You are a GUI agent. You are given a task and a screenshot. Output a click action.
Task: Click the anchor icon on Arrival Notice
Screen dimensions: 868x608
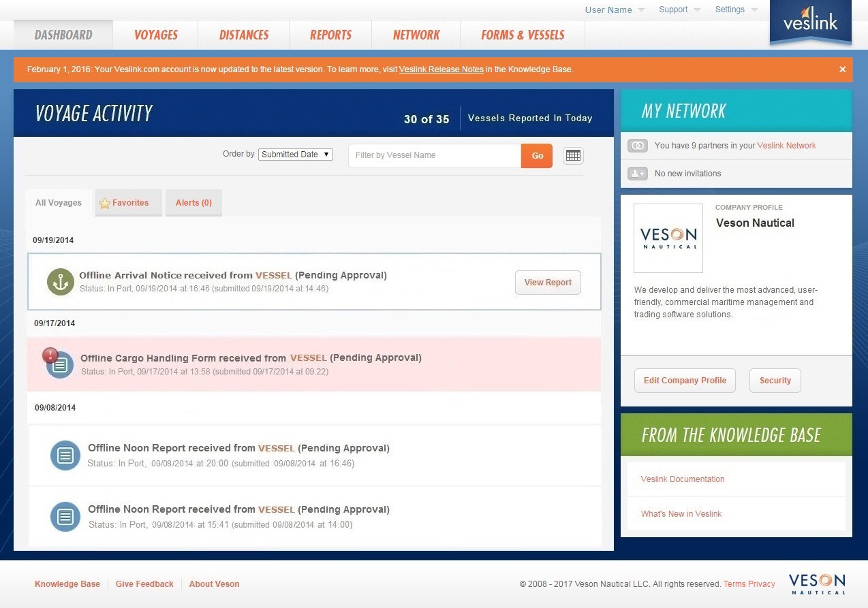[x=61, y=282]
